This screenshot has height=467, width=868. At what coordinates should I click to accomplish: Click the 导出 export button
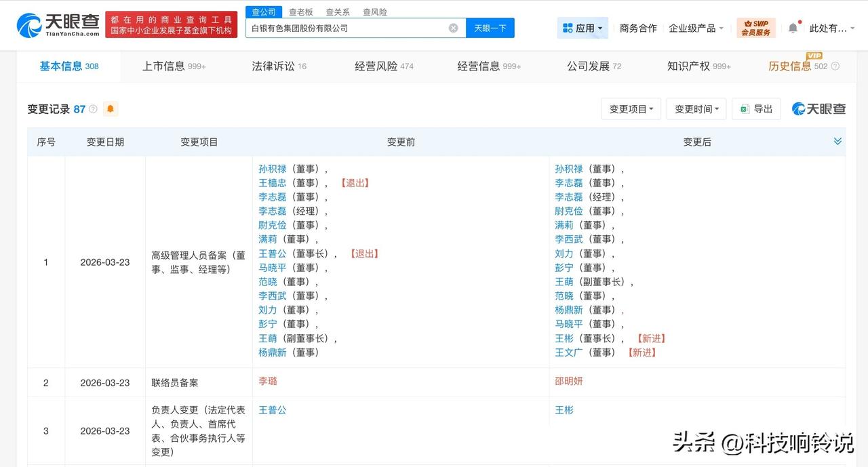click(x=757, y=109)
